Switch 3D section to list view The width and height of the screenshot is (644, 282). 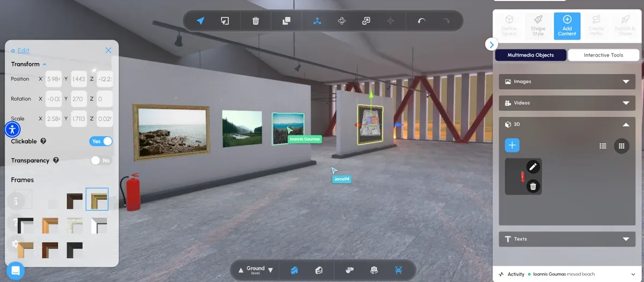[x=603, y=146]
